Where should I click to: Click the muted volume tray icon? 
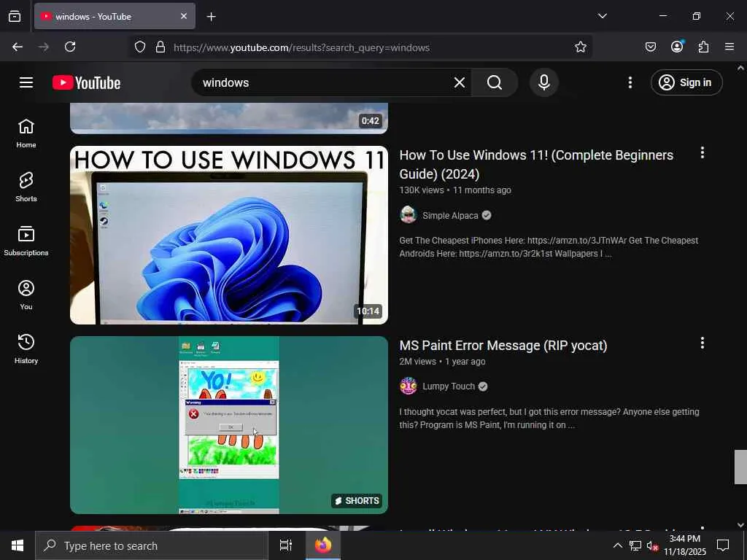(652, 545)
